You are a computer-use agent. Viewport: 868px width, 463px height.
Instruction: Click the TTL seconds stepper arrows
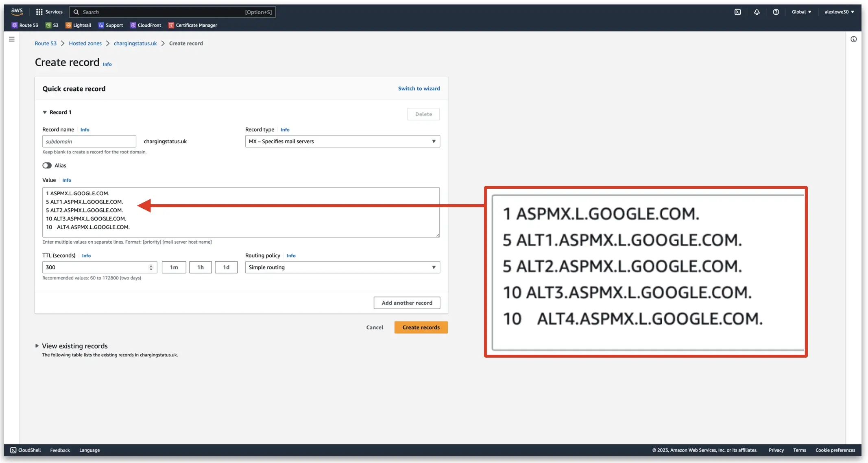(151, 267)
